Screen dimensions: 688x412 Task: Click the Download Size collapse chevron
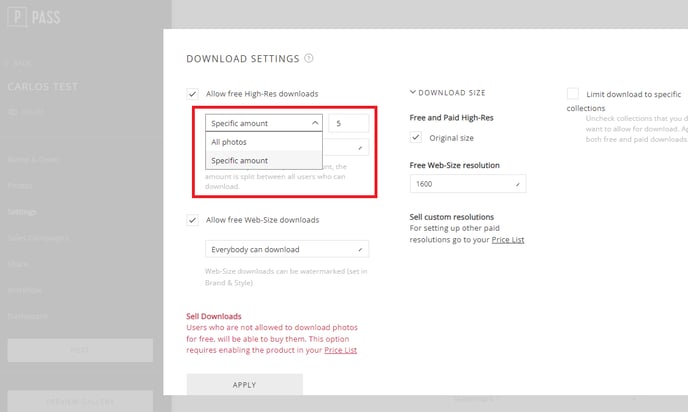point(412,92)
